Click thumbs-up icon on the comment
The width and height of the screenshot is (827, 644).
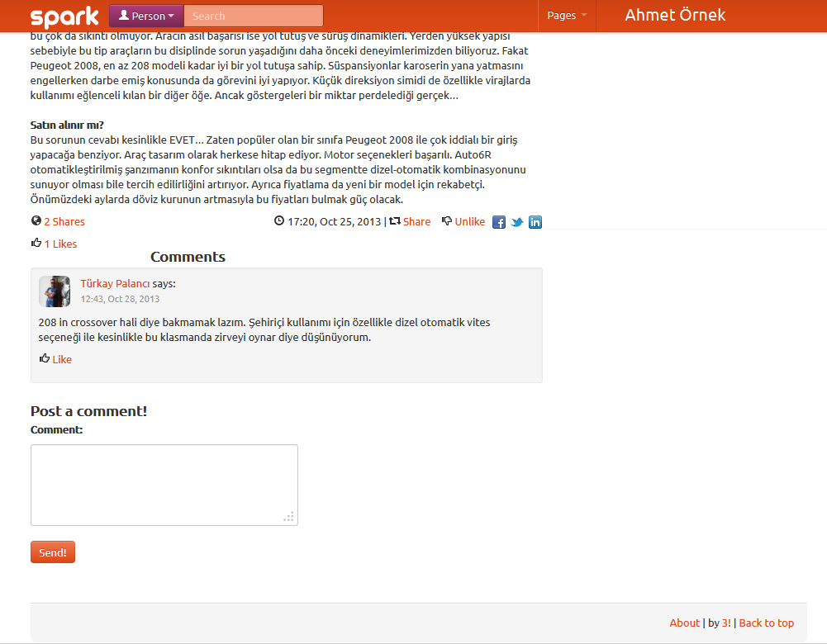point(45,358)
